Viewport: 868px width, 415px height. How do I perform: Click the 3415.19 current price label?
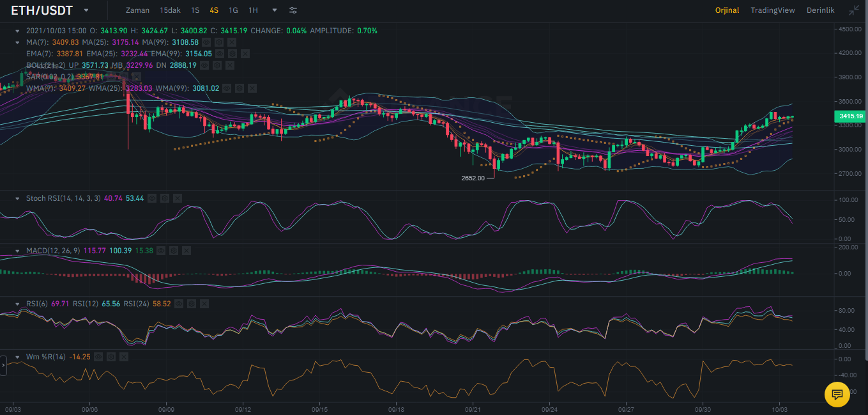850,116
